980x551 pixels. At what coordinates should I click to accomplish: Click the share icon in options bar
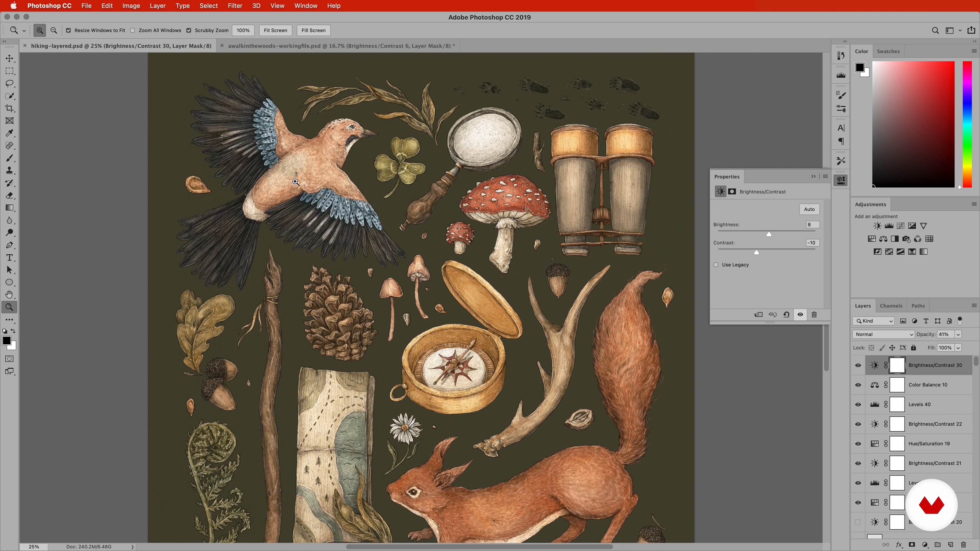[971, 30]
